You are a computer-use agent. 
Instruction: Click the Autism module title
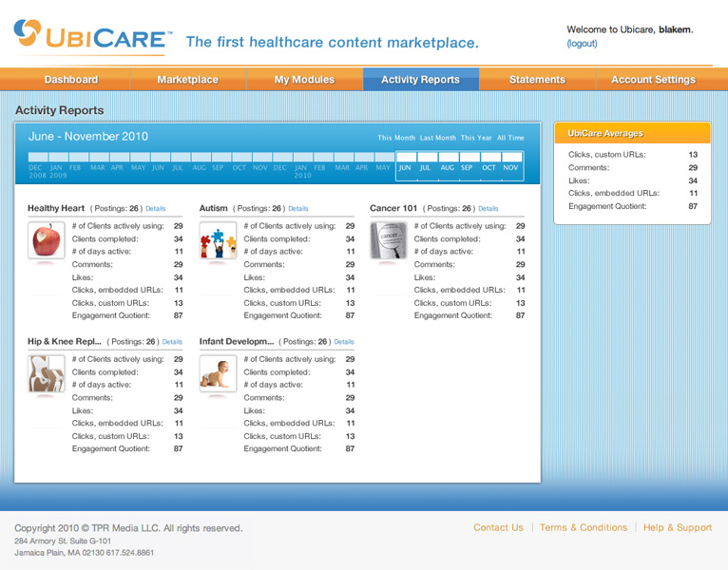[214, 208]
